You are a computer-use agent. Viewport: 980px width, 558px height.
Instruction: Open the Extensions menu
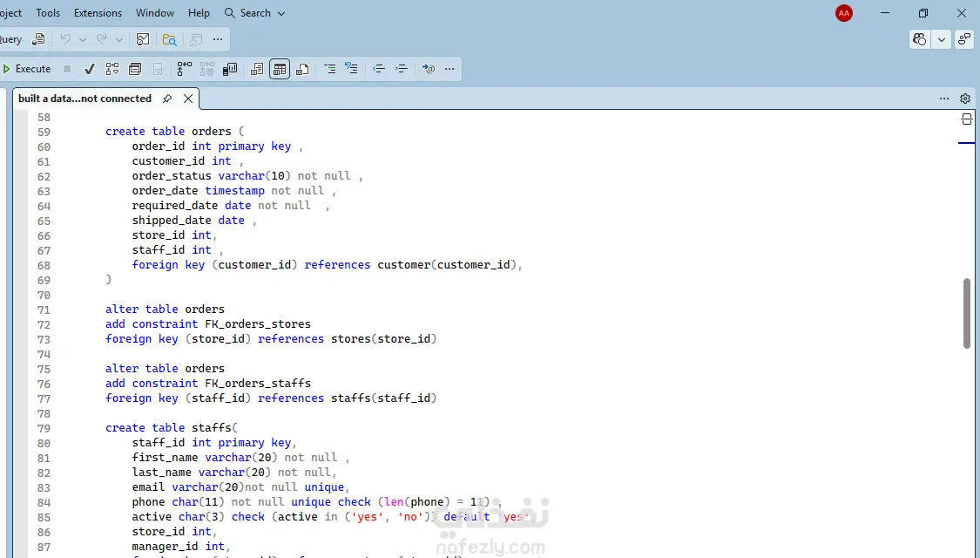click(x=98, y=13)
